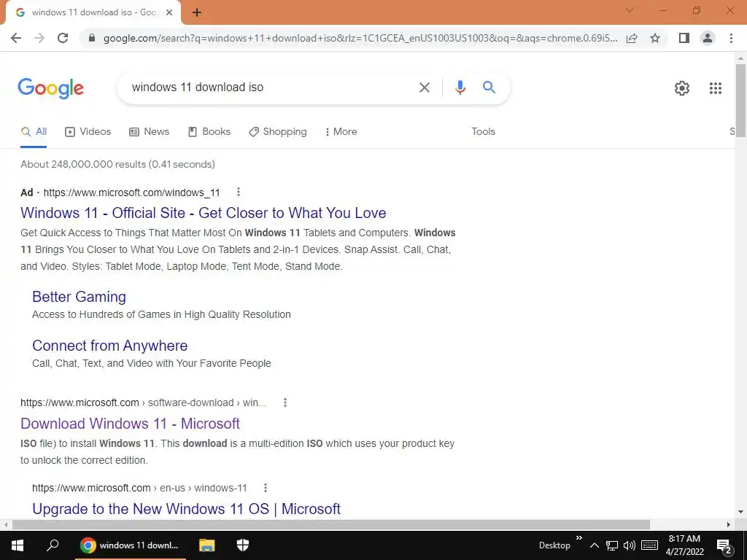This screenshot has height=560, width=747.
Task: Click the vertical scrollbar thumb
Action: click(740, 100)
